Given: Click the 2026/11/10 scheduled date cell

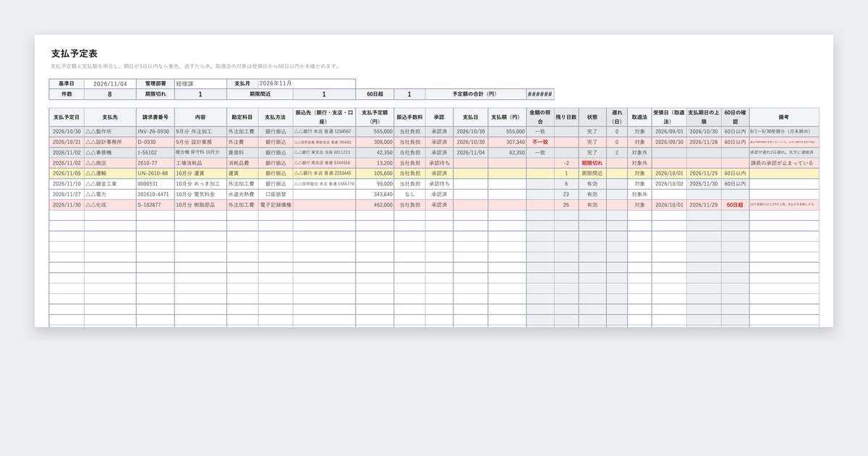Looking at the screenshot, I should click(67, 184).
